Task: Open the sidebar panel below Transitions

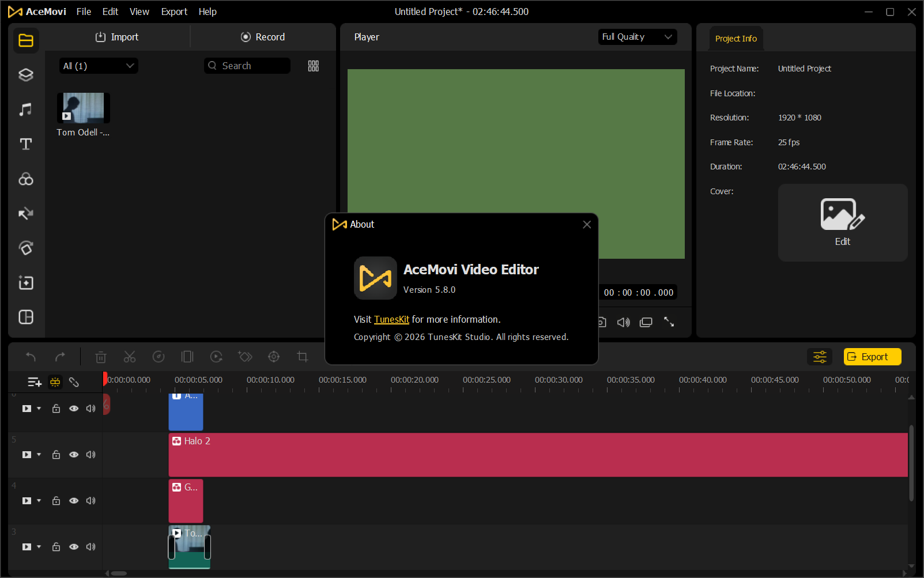Action: [26, 248]
